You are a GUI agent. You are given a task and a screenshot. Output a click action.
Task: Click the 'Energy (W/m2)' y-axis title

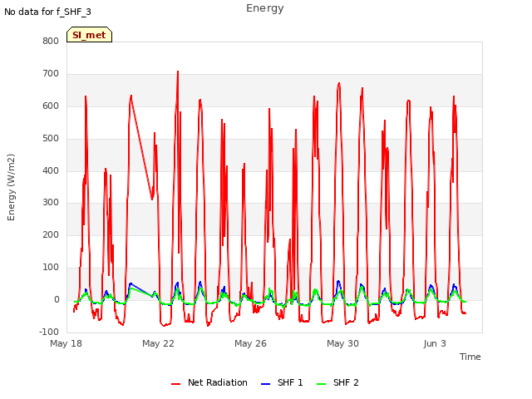[11, 187]
